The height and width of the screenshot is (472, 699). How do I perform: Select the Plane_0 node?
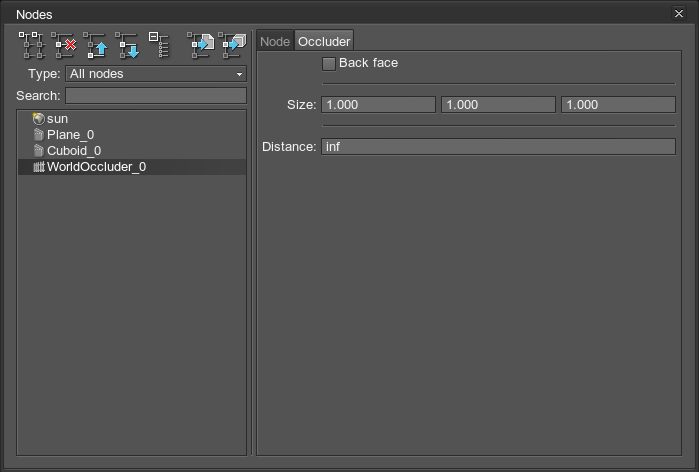click(x=132, y=135)
